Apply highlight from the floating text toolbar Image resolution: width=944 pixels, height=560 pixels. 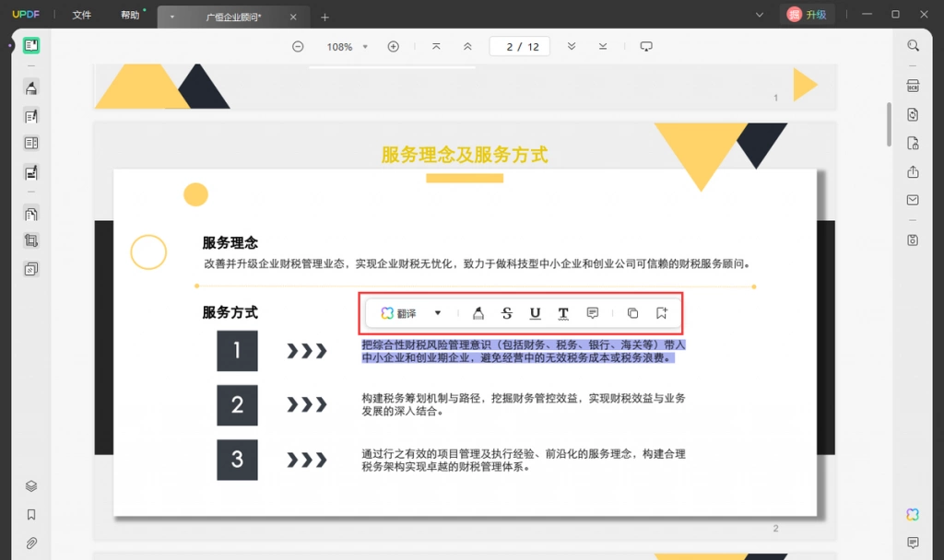[x=478, y=313]
